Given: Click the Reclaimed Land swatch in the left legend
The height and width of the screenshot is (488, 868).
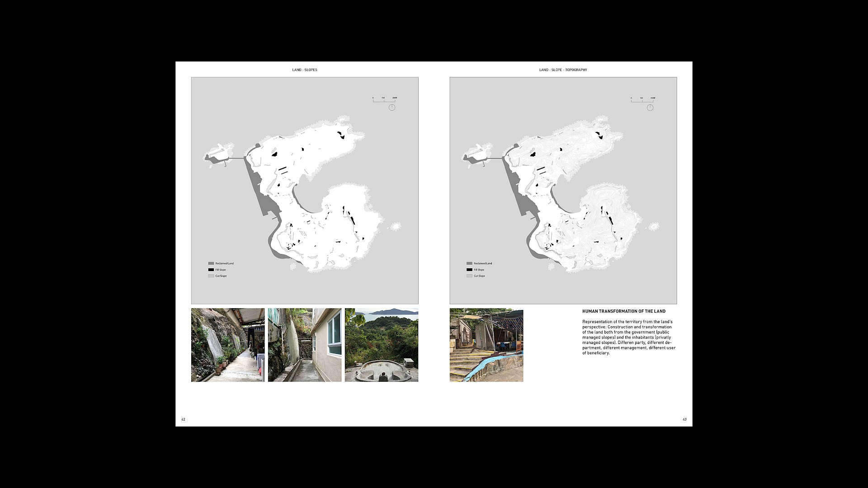Looking at the screenshot, I should point(211,263).
